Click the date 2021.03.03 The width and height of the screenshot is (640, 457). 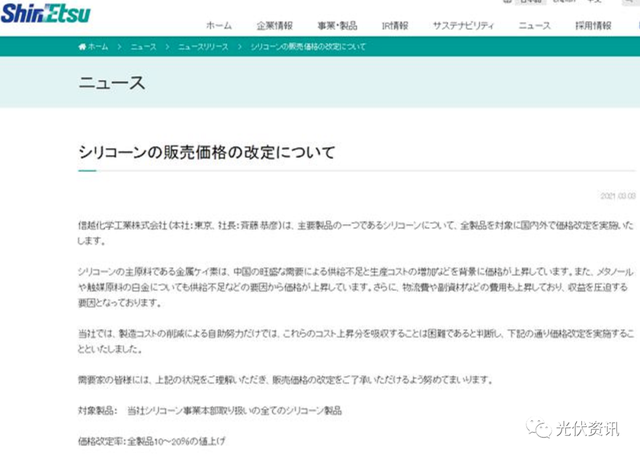tap(618, 196)
